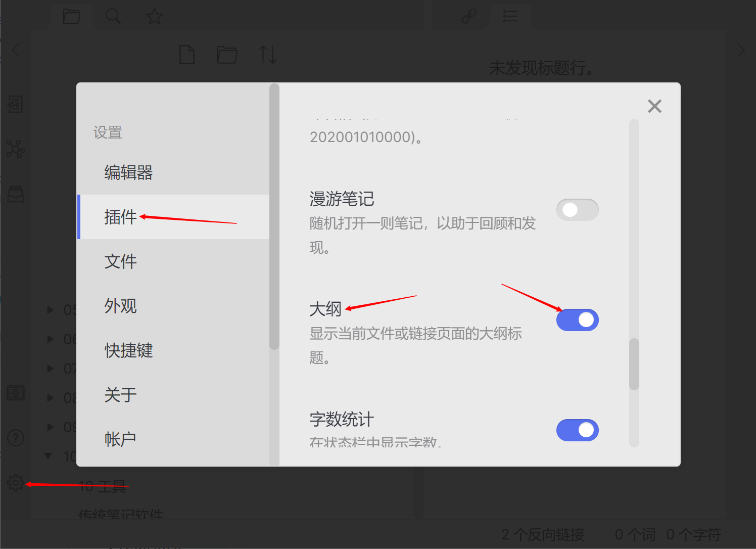This screenshot has width=756, height=549.
Task: Change sort order with up-down arrows icon
Action: (x=267, y=55)
